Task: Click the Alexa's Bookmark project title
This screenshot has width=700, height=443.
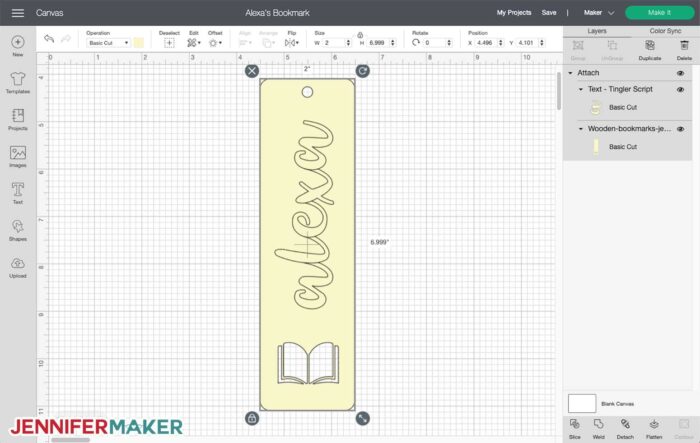Action: [277, 13]
